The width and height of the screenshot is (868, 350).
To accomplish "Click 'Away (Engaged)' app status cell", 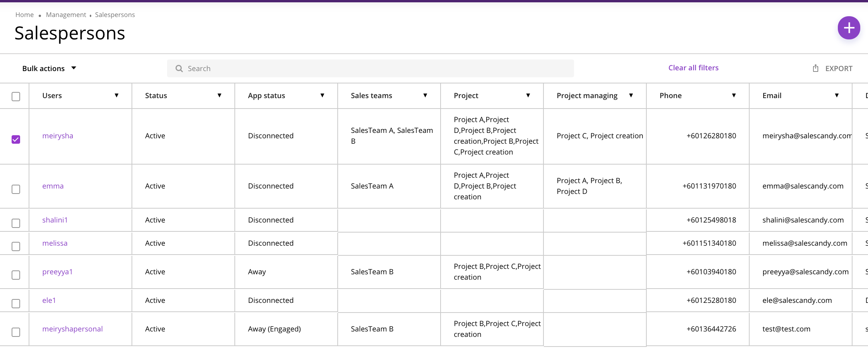I will (274, 329).
